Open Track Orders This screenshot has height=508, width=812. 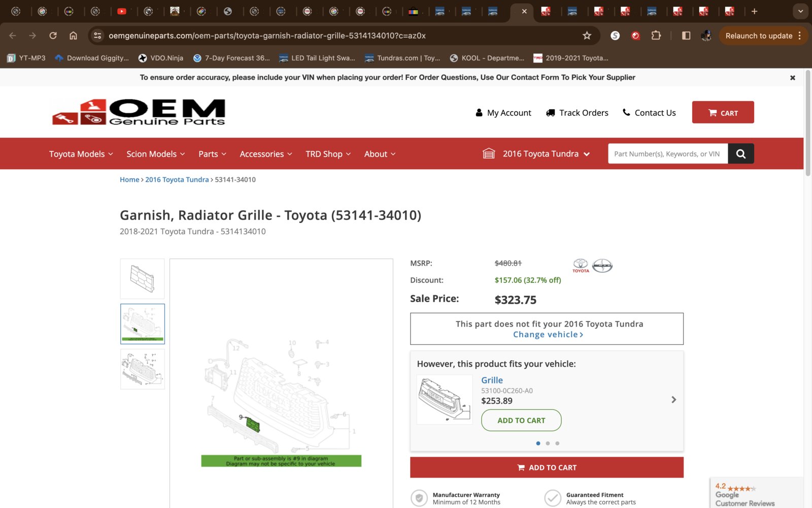(577, 113)
